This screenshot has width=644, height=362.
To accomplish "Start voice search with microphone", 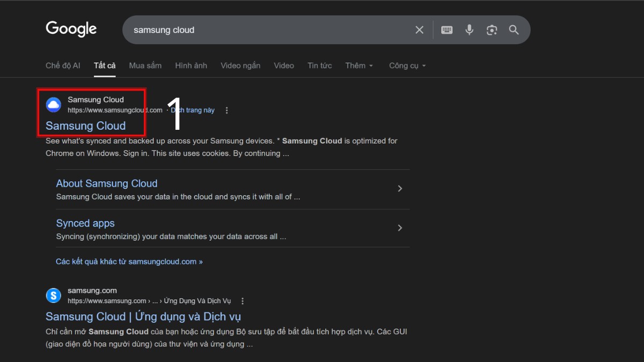I will tap(470, 30).
